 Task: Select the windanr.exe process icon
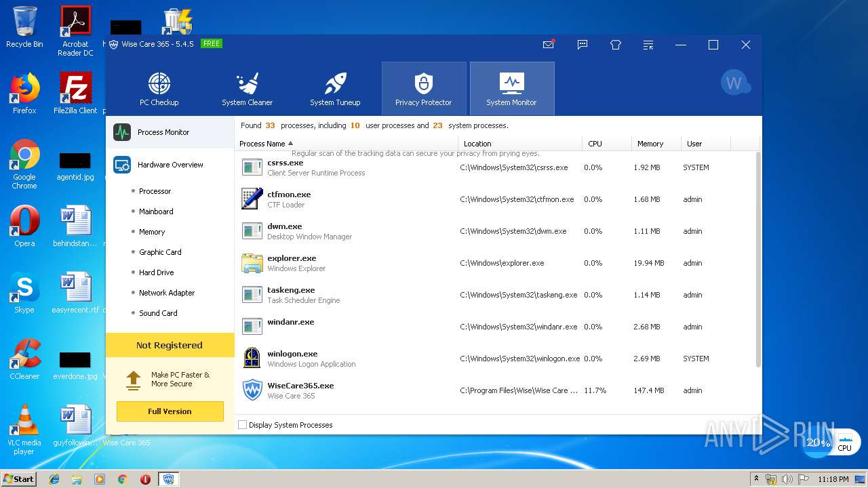pos(252,327)
